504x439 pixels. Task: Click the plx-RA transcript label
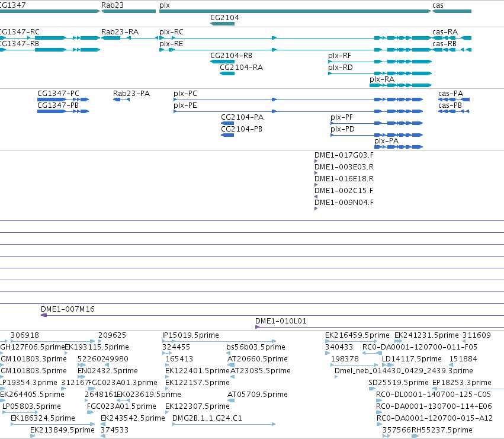tap(382, 79)
